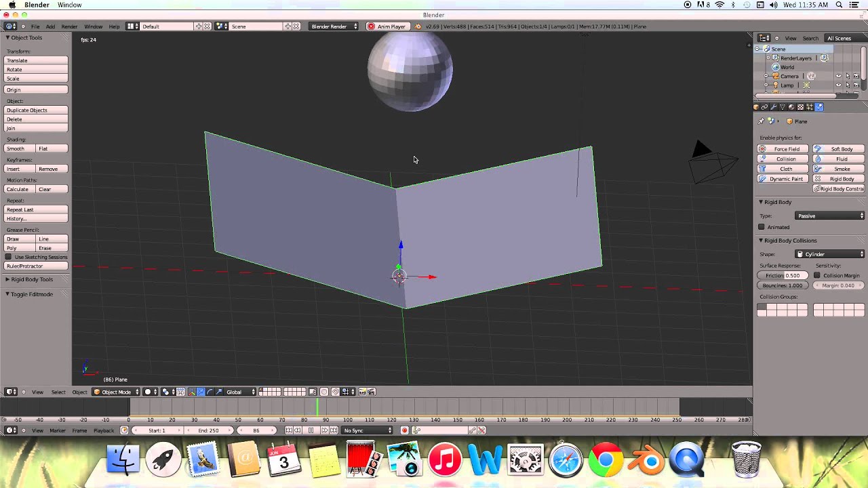Select the rotate manipulator arc icon
The height and width of the screenshot is (488, 868).
210,392
